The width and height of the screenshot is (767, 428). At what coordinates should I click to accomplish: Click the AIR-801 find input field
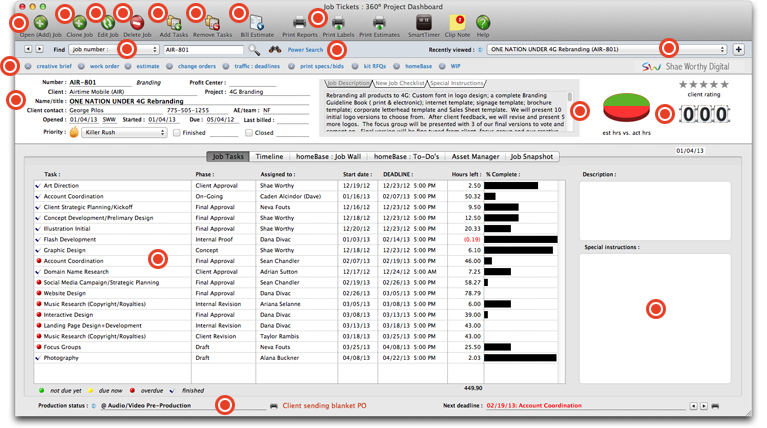[203, 49]
